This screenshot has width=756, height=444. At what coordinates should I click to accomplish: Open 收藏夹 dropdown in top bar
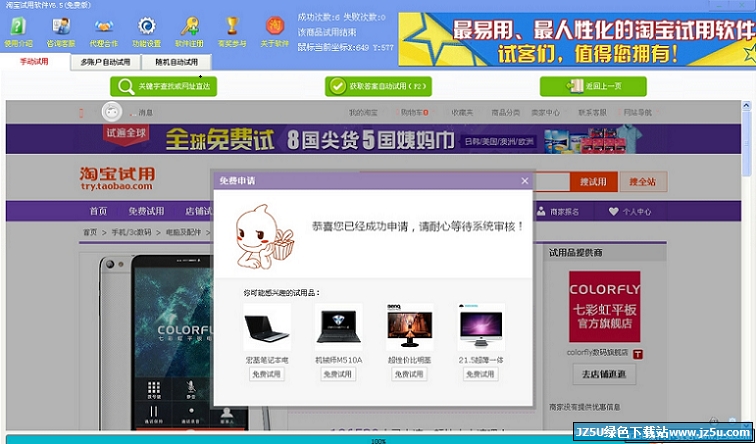[462, 112]
